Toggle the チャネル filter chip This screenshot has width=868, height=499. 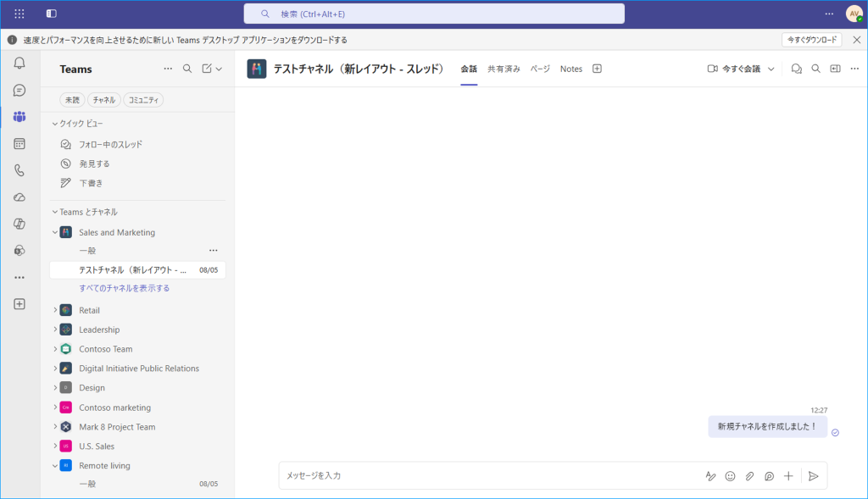[x=104, y=100]
